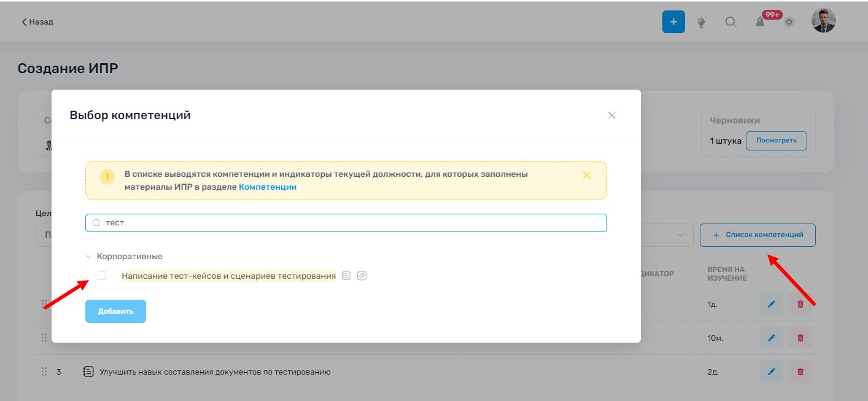Screen dimensions: 868x401
Task: Click the search magnifier icon in header
Action: 730,22
